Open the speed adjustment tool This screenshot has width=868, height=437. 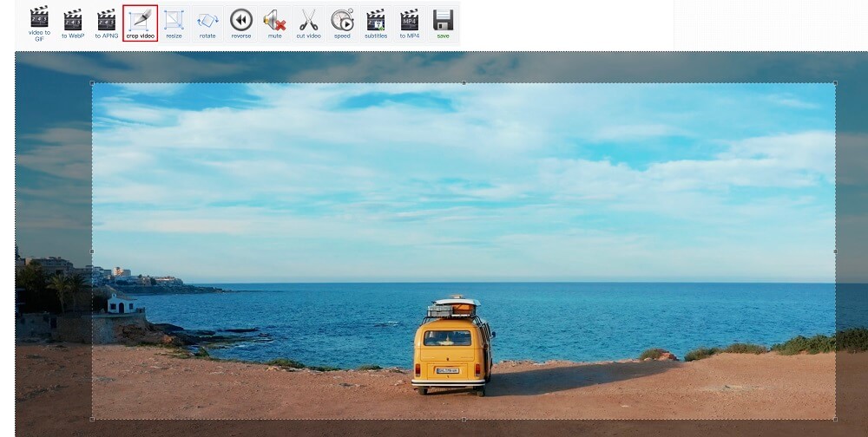pyautogui.click(x=342, y=23)
